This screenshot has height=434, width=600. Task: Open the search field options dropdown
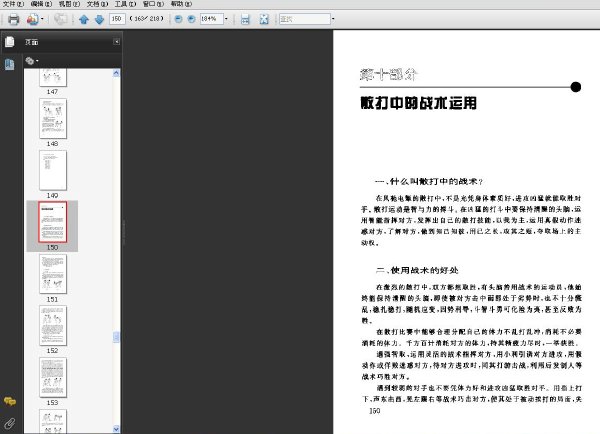pyautogui.click(x=333, y=19)
